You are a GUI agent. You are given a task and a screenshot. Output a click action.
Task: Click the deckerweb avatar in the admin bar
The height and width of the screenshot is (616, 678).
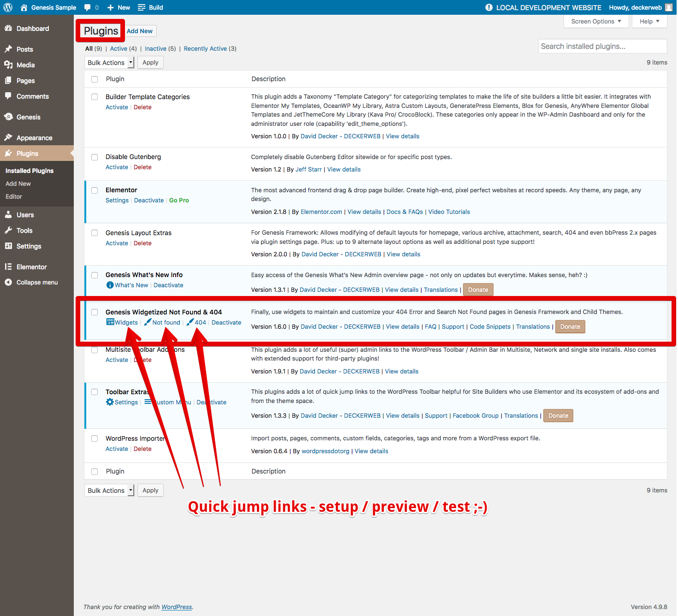pyautogui.click(x=669, y=7)
